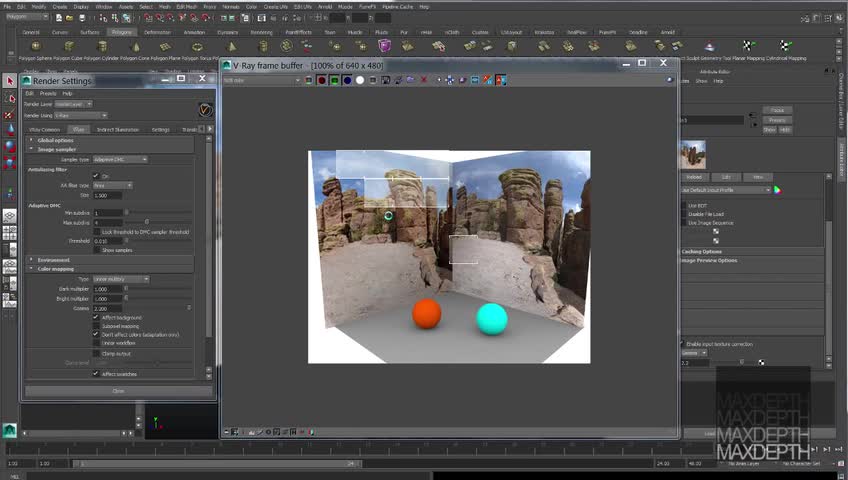The width and height of the screenshot is (848, 480).
Task: Click the V-Ray logo in Render Settings
Action: tap(206, 110)
